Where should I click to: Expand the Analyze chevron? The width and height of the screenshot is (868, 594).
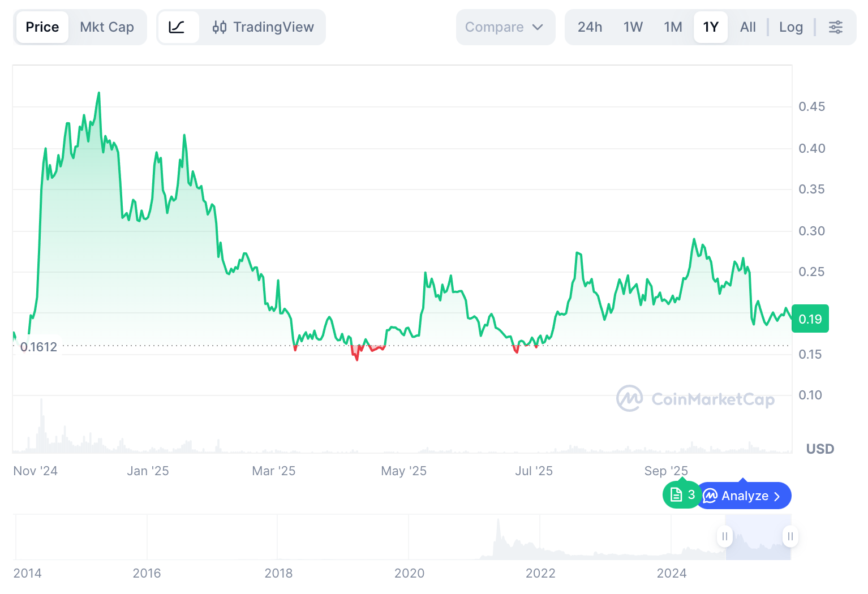click(776, 496)
